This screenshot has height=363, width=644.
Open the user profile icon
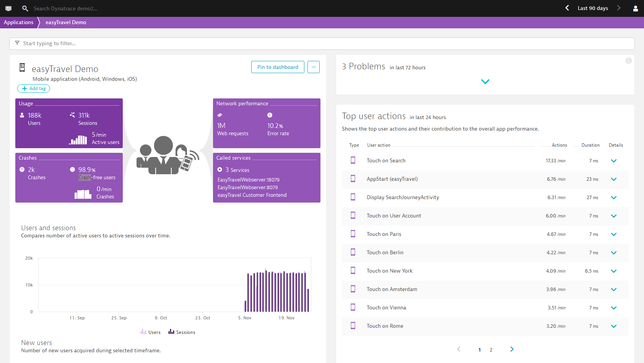pos(636,8)
